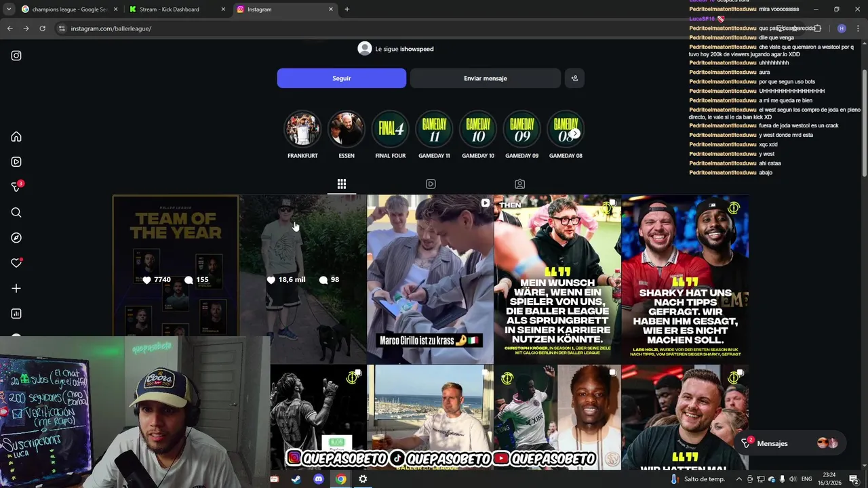
Task: Open Chrome profile avatar
Action: click(x=842, y=28)
